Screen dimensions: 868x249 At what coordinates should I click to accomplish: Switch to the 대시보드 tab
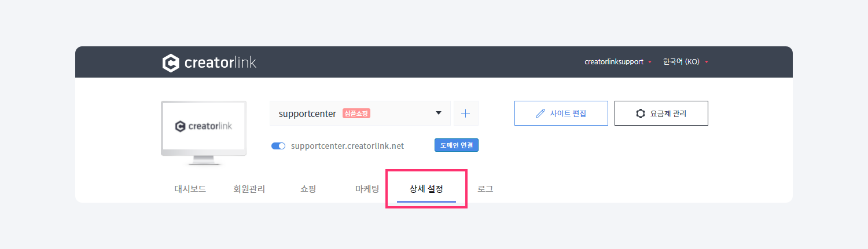coord(190,189)
